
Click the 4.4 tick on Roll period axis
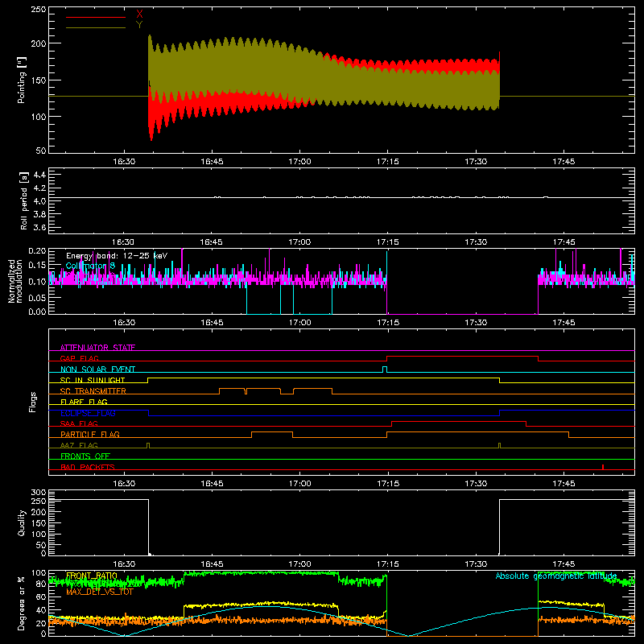pyautogui.click(x=39, y=175)
